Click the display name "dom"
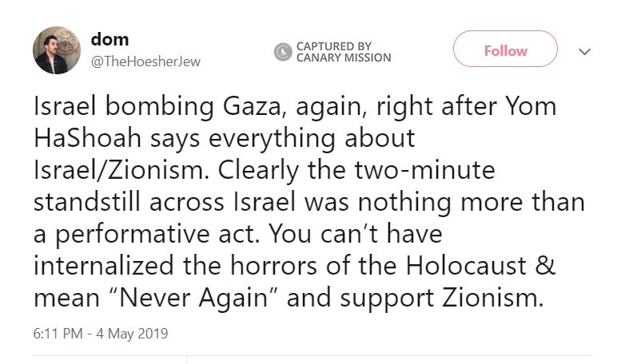The width and height of the screenshot is (629, 364). [110, 39]
